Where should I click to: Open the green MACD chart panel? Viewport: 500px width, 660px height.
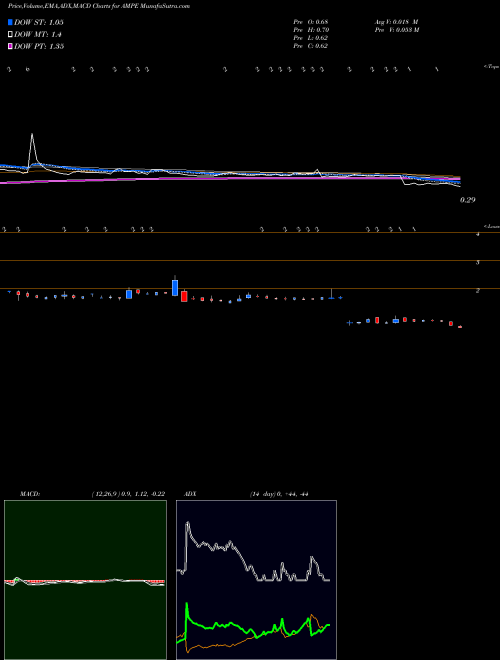[85, 580]
